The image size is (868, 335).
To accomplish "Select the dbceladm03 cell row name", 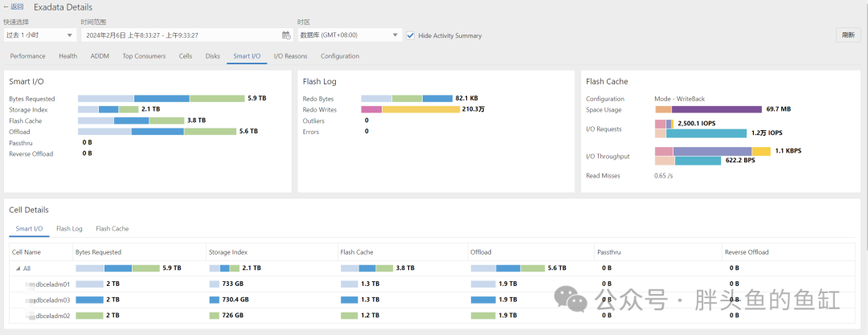I will (x=52, y=300).
